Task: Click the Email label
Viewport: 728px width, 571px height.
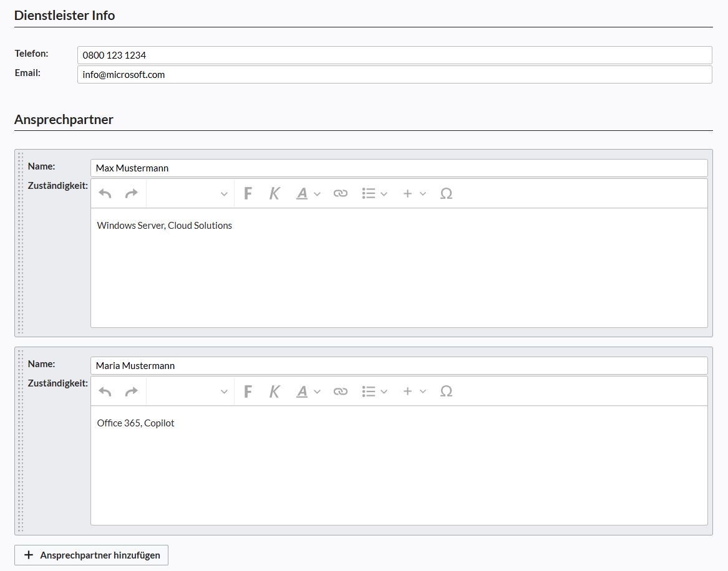Action: 27,73
